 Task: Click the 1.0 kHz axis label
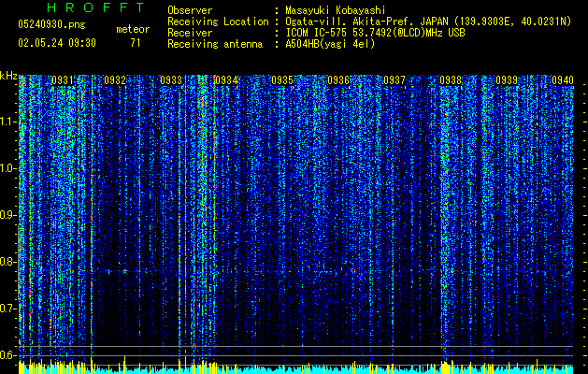8,168
